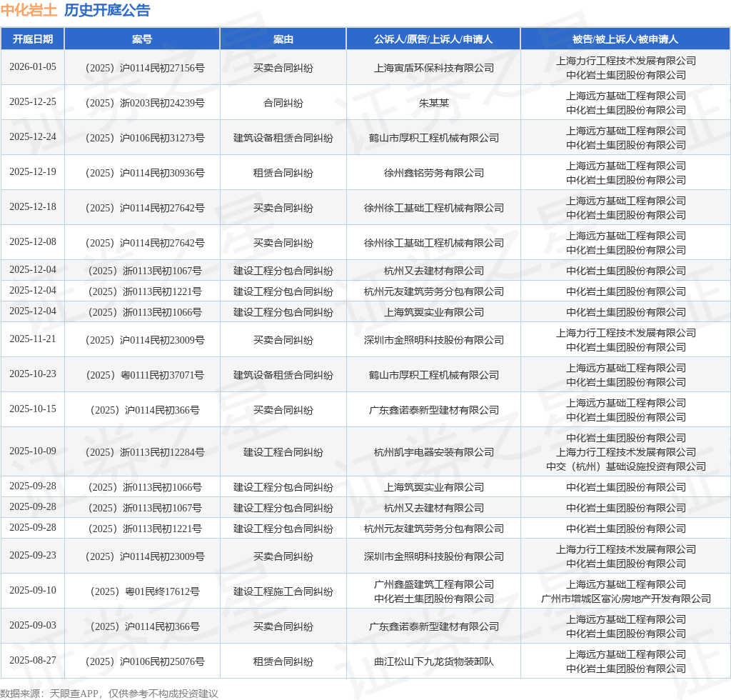Image resolution: width=731 pixels, height=700 pixels.
Task: Click case number (2025)沪0114民初27156号
Action: (x=144, y=68)
